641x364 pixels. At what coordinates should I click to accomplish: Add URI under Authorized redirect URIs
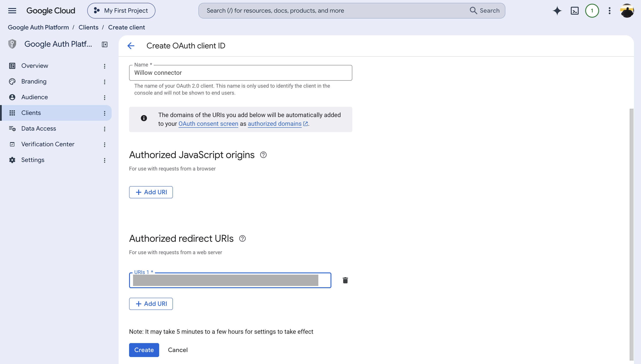[x=151, y=304]
